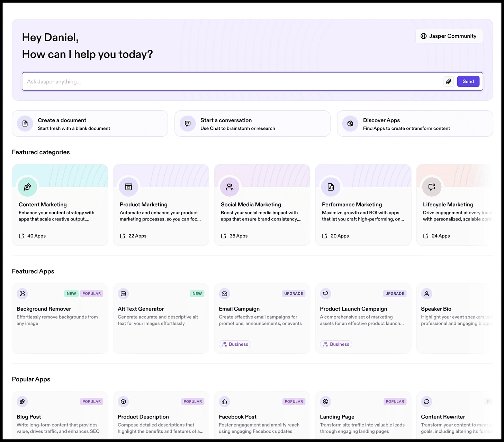Open the Product Launch Campaign app title
504x442 pixels.
[353, 309]
